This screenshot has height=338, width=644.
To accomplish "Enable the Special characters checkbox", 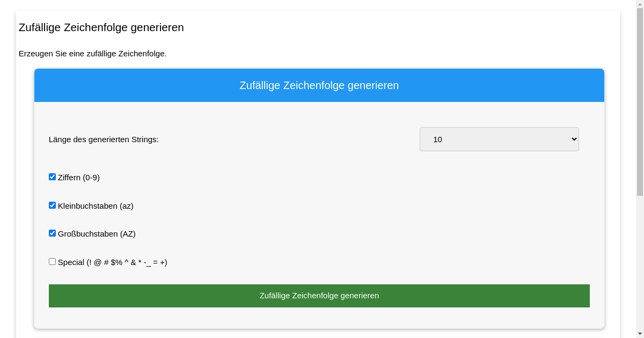I will click(52, 261).
